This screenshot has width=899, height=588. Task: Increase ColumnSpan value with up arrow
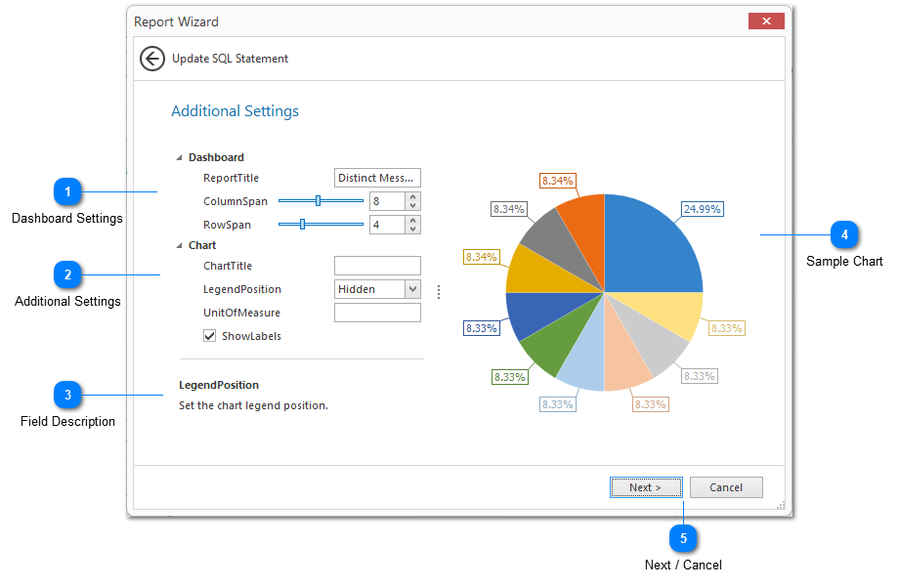413,196
